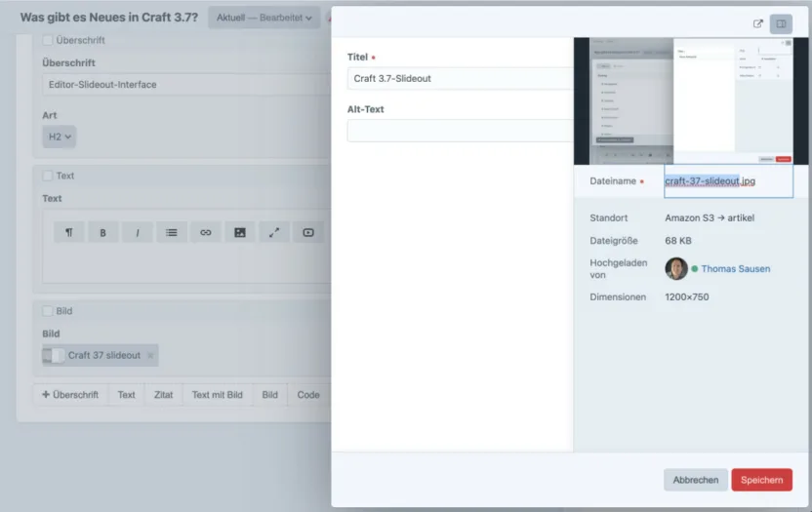Open Thomas Sausen user link
Image resolution: width=812 pixels, height=512 pixels.
click(735, 269)
